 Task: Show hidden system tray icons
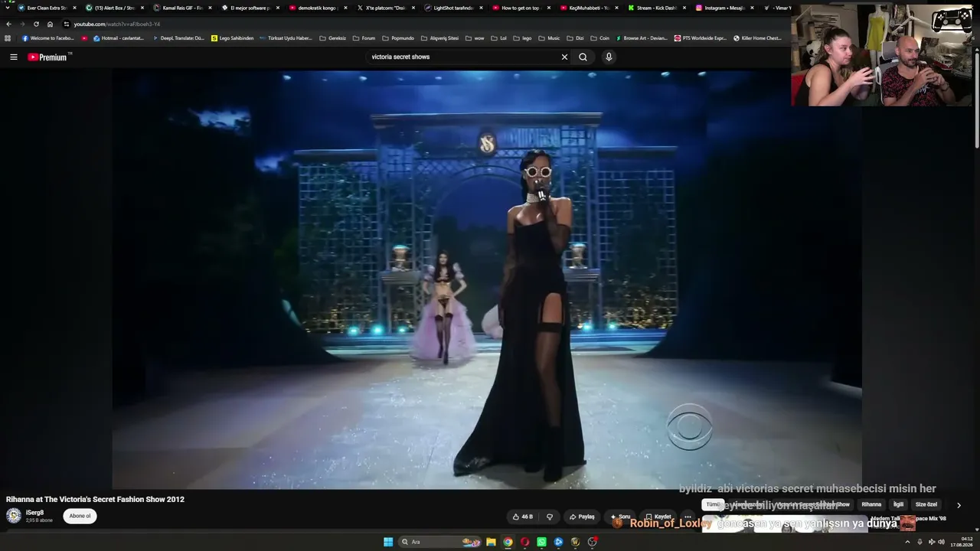[x=907, y=542]
